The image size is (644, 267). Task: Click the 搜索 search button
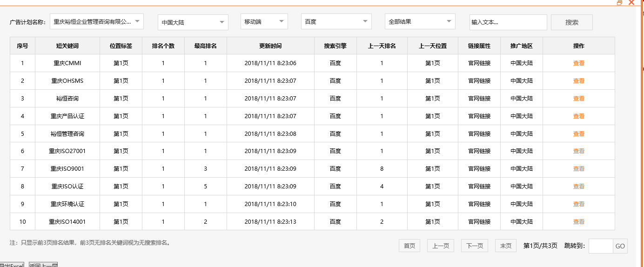tap(572, 22)
